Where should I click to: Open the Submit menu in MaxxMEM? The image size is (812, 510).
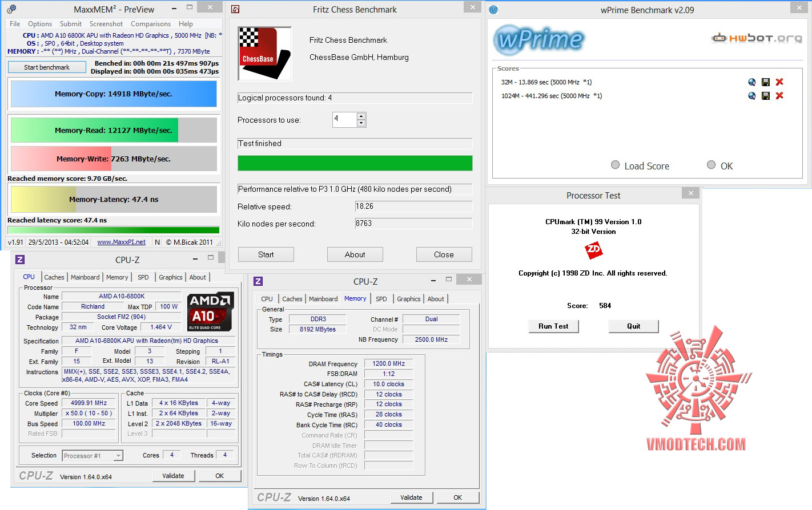(71, 24)
